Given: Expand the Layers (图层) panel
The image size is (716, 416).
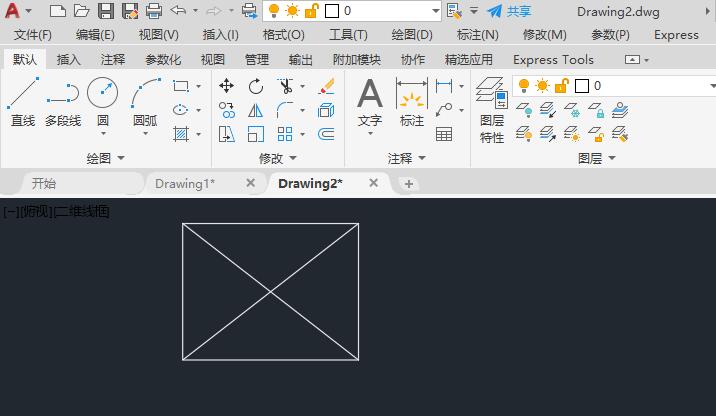Looking at the screenshot, I should click(x=596, y=158).
